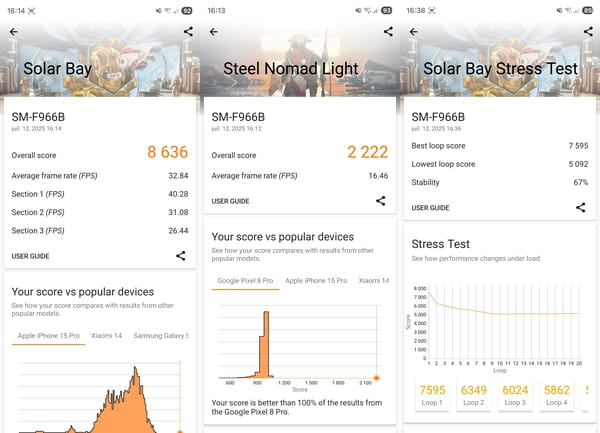This screenshot has height=433, width=600.
Task: Share the Stress Test result card
Action: point(580,207)
